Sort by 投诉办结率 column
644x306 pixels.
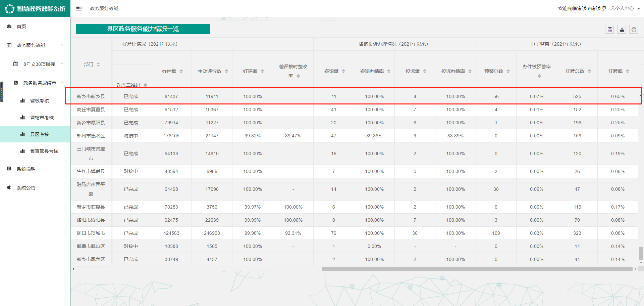470,71
